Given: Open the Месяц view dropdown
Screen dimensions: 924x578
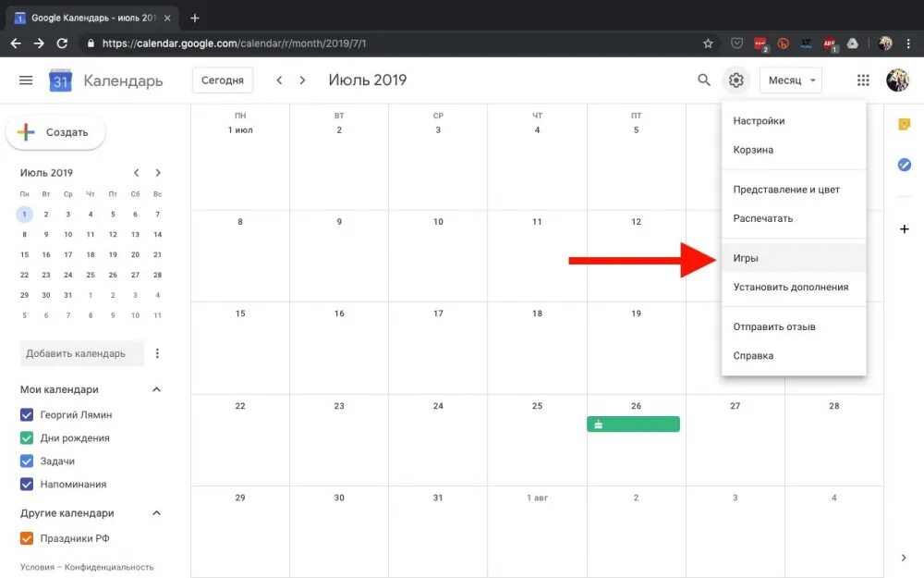Looking at the screenshot, I should (791, 80).
